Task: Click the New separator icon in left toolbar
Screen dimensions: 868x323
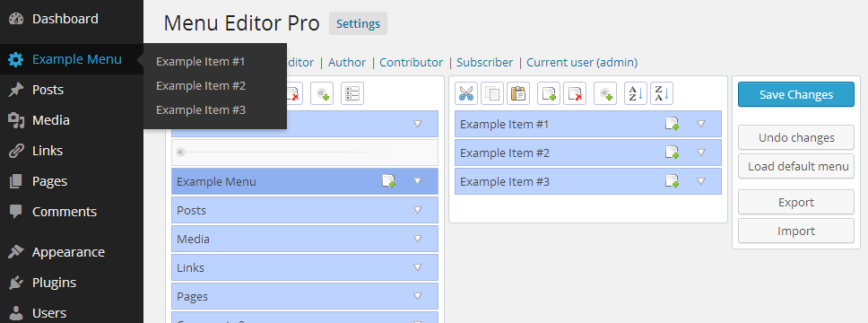Action: (322, 93)
